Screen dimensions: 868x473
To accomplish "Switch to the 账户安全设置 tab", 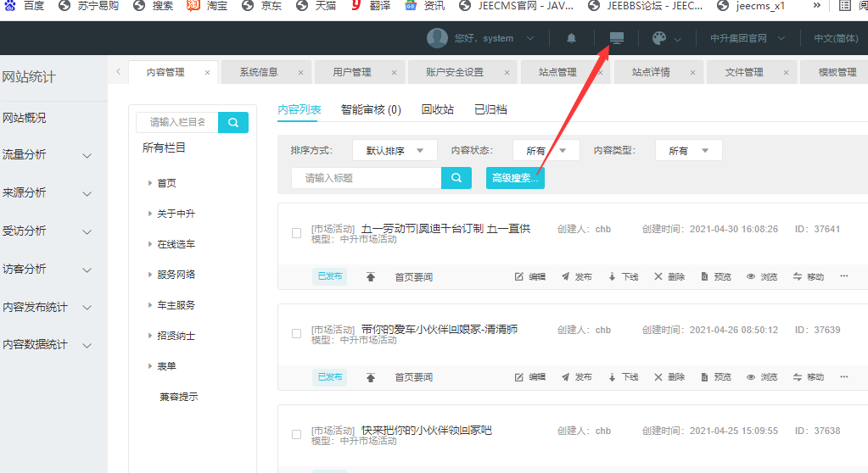I will click(455, 72).
